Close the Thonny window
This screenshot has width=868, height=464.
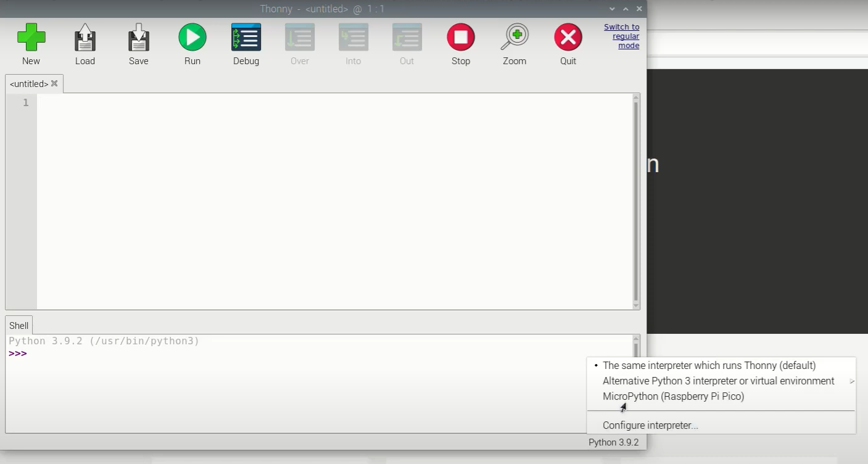(639, 9)
